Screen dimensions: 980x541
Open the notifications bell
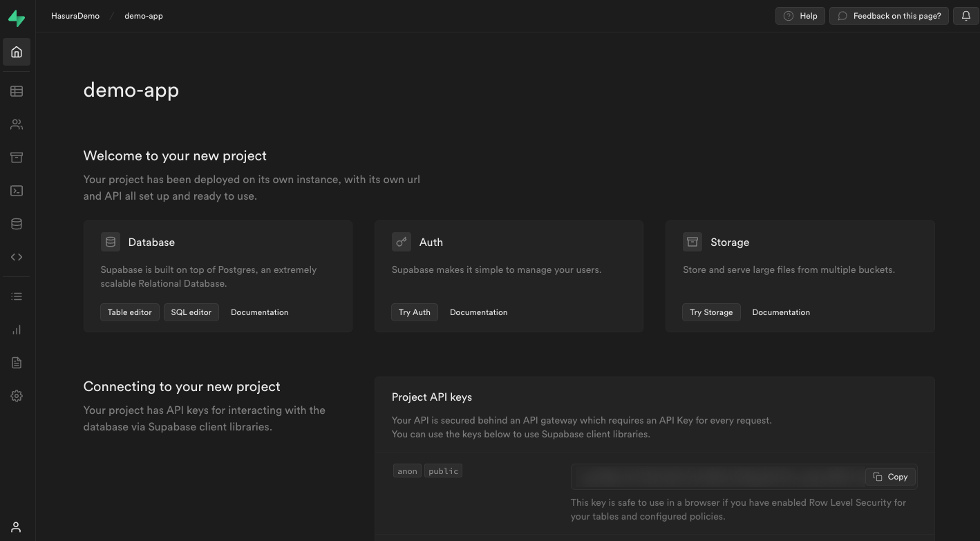coord(965,15)
